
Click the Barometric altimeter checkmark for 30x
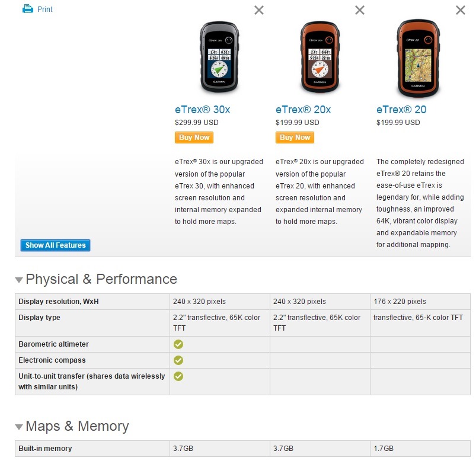point(178,344)
